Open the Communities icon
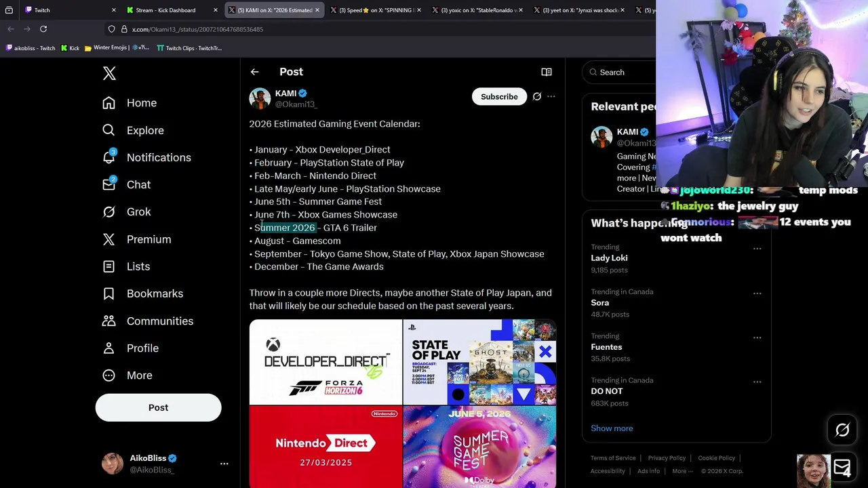The image size is (868, 488). [108, 321]
